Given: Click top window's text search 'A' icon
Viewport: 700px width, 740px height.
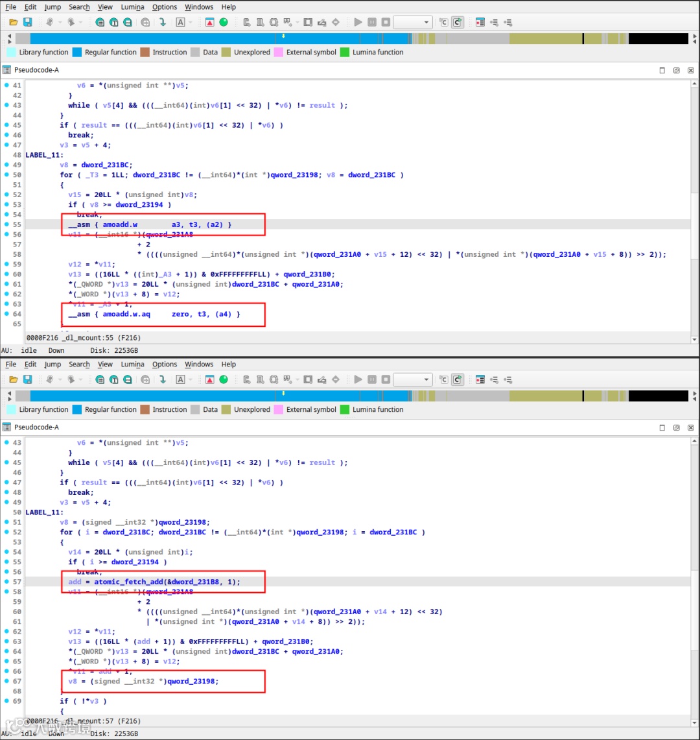Looking at the screenshot, I should [181, 22].
